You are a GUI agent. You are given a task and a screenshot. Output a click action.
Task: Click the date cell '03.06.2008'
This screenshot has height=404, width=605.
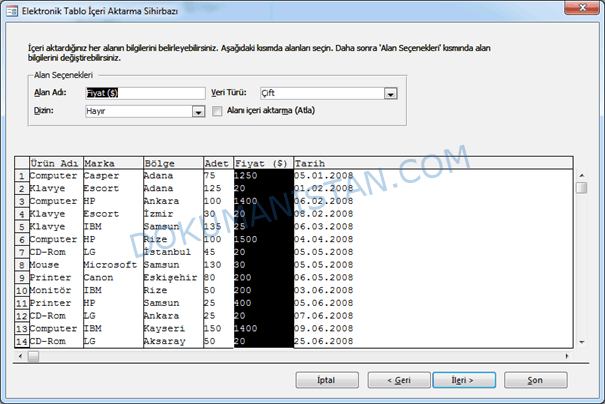click(324, 291)
